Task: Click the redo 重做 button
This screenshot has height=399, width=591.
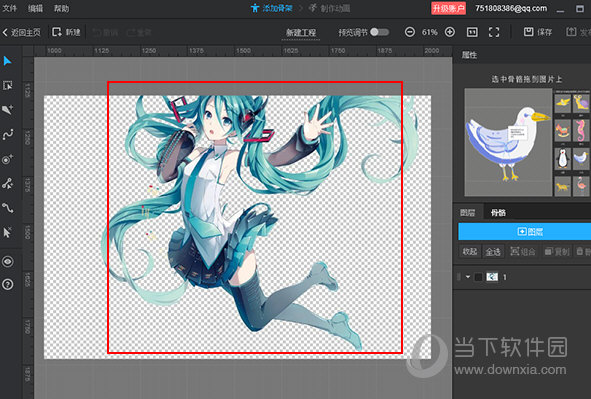Action: tap(139, 32)
